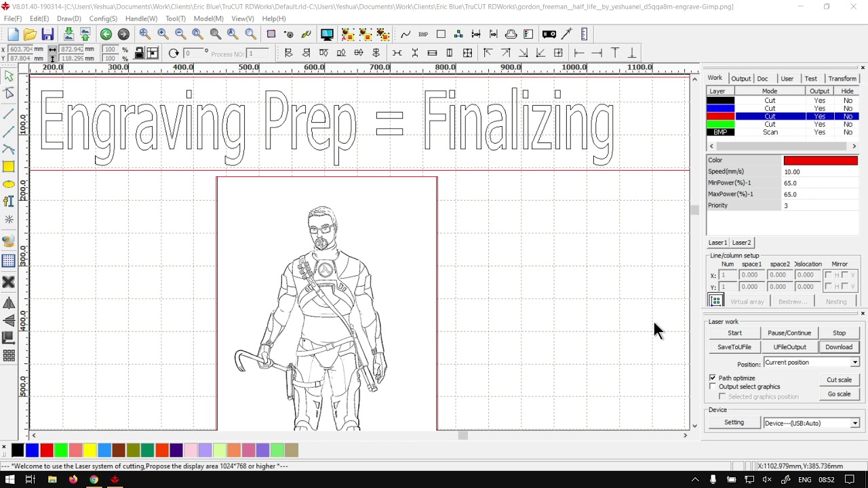Open a file using the folder icon

30,35
